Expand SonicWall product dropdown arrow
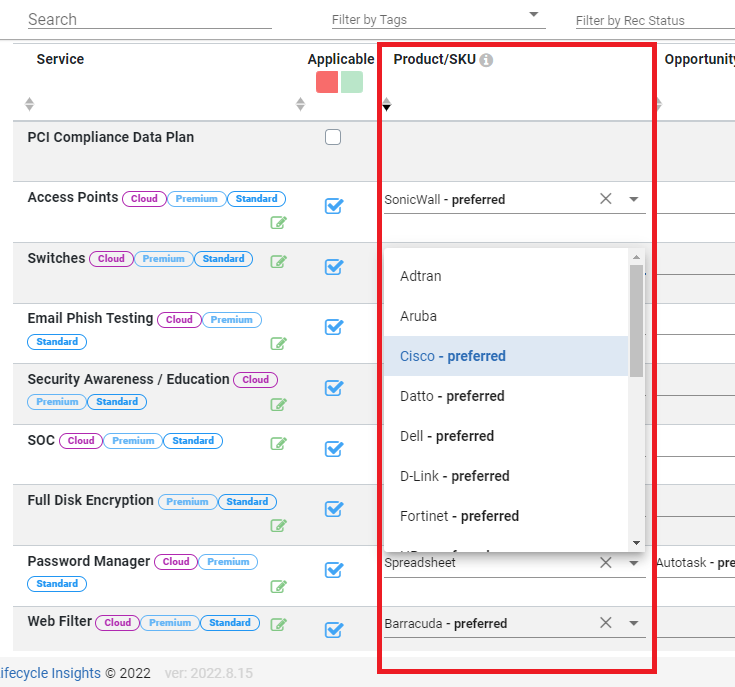This screenshot has width=735, height=687. [x=634, y=199]
